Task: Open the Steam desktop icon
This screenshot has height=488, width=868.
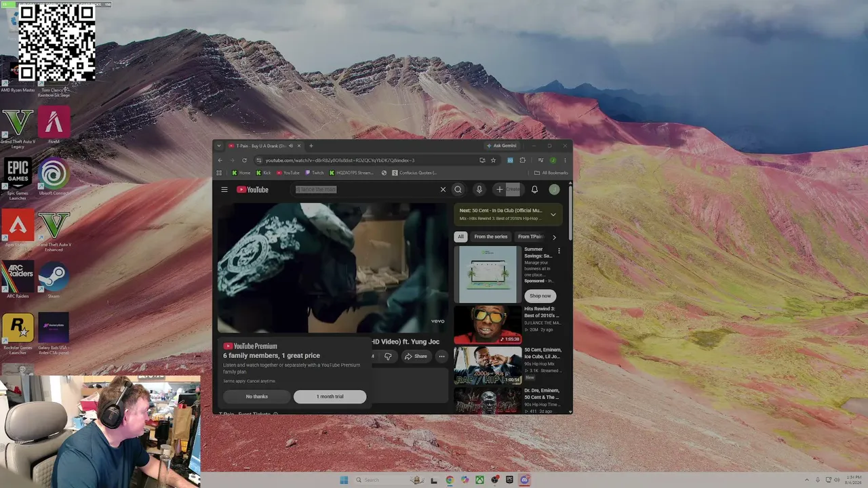Action: (54, 280)
